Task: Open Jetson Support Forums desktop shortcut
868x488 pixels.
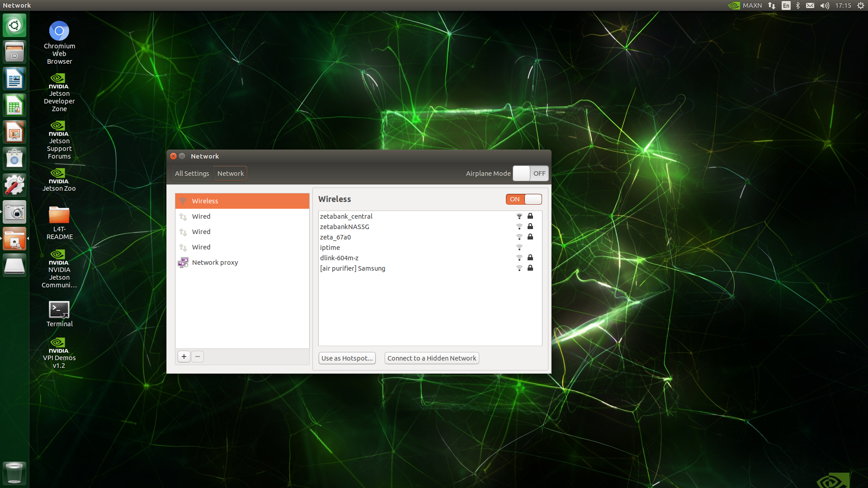Action: pos(59,140)
